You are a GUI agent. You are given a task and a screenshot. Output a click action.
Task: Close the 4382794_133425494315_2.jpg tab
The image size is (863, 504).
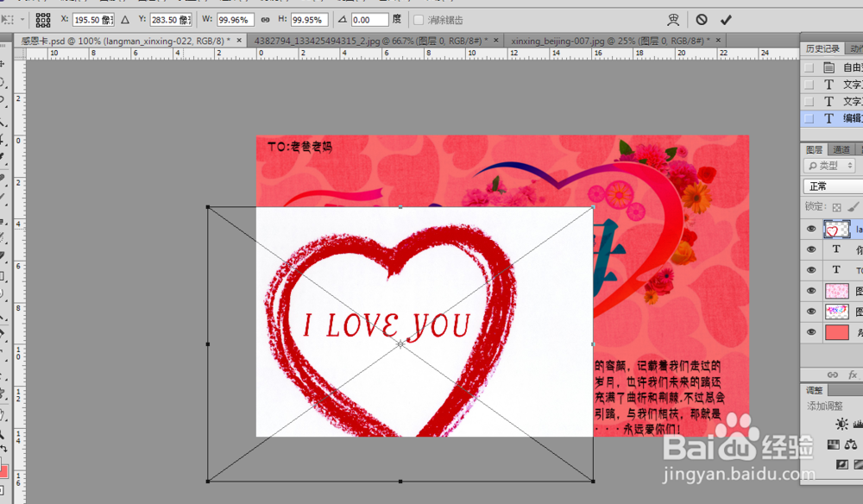[x=496, y=41]
